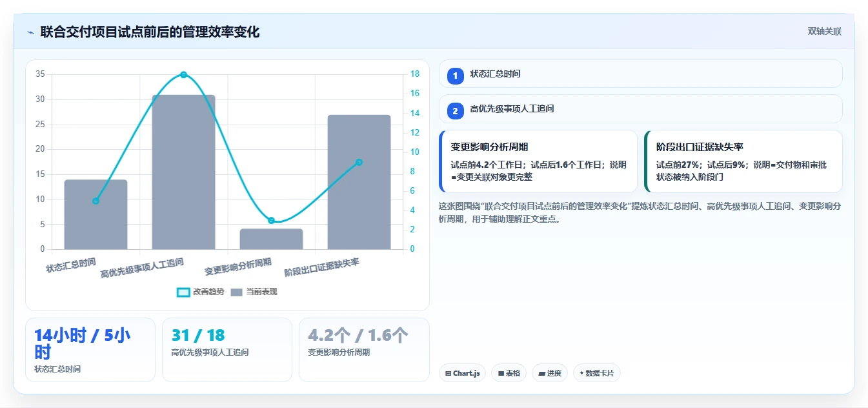Click the title 联合交付项目试点前后的管理效率变化
Viewport: 868px width, 408px height.
(x=150, y=32)
